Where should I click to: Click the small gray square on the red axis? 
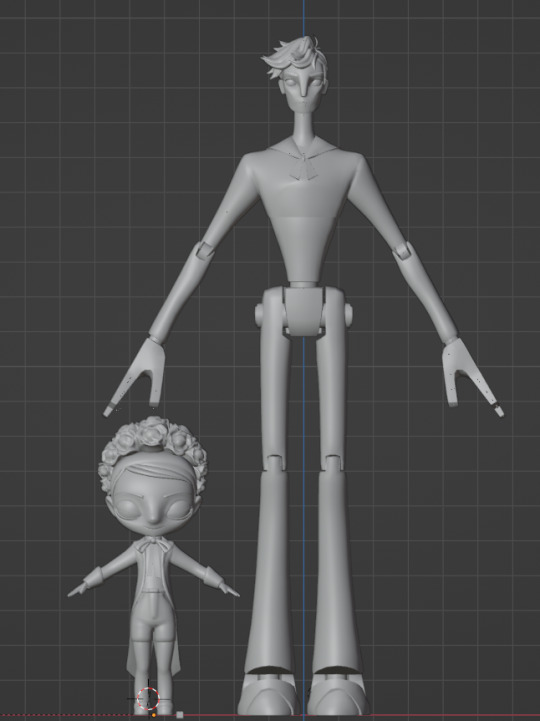(x=180, y=715)
